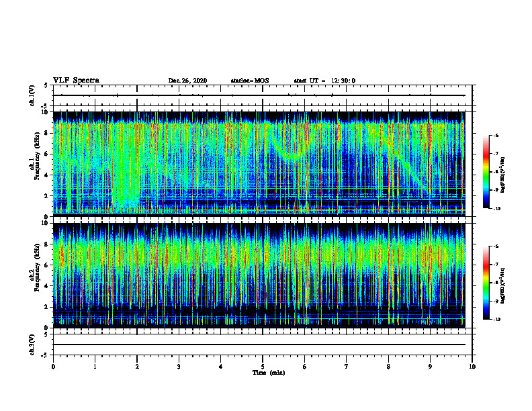The image size is (532, 411).
Task: Click the ch.2 color bar log(PSD) unit label
Action: [503, 285]
